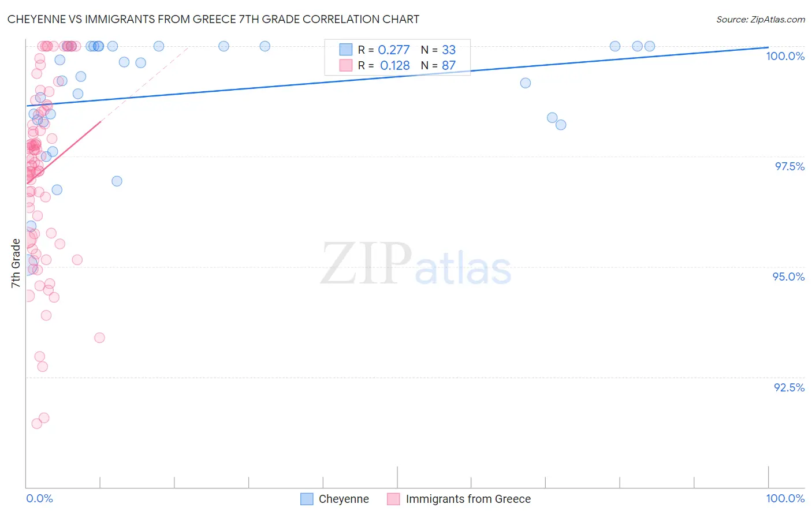Click the 7th Grade axis title

point(16,263)
